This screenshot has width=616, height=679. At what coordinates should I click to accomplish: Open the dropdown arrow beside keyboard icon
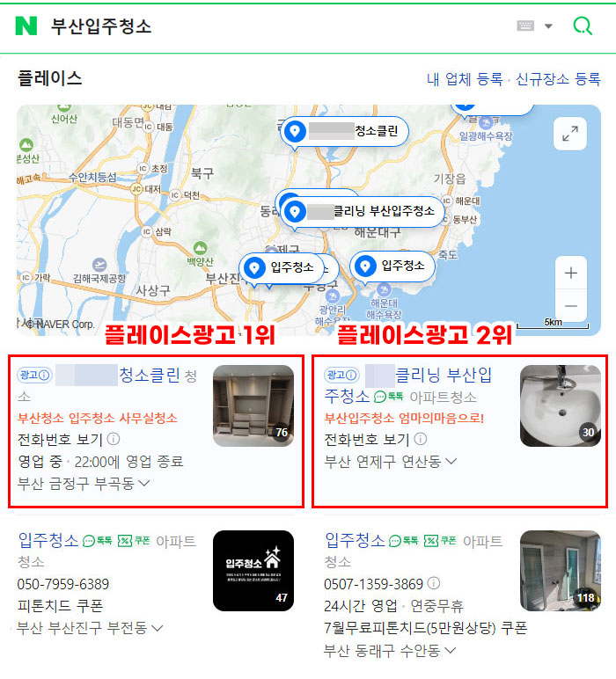(x=548, y=26)
